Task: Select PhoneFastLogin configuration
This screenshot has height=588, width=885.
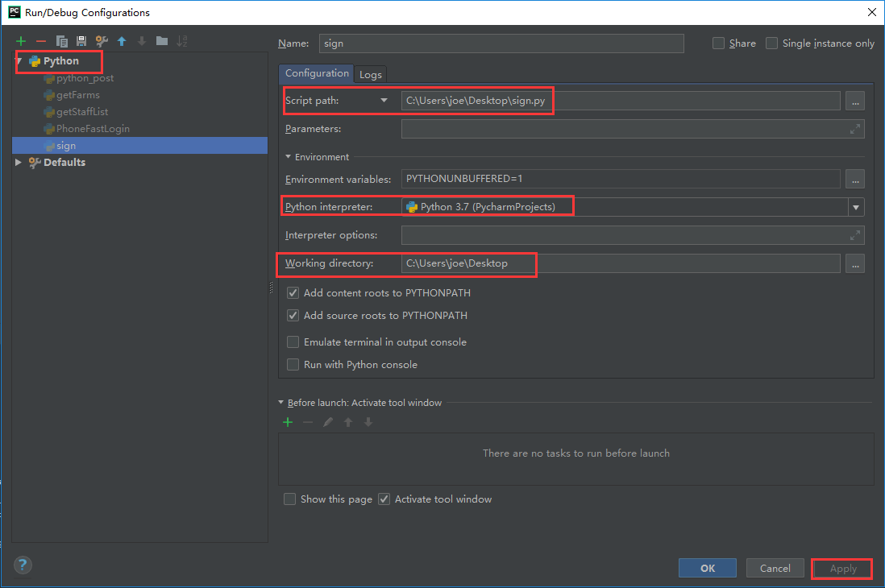Action: point(93,129)
